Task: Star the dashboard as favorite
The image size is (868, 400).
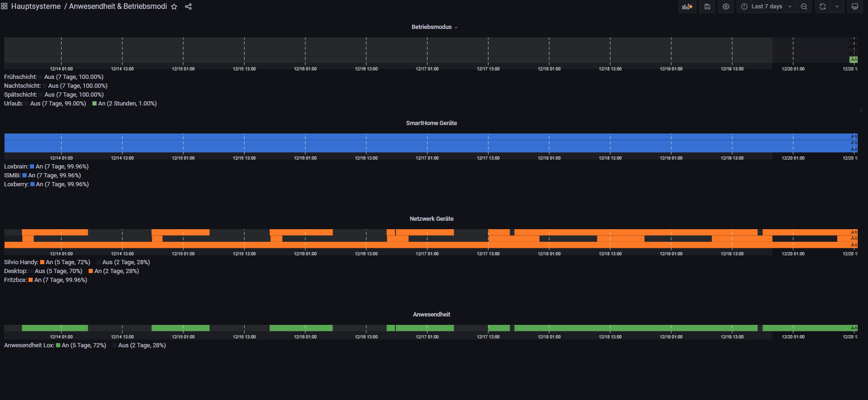Action: [174, 7]
